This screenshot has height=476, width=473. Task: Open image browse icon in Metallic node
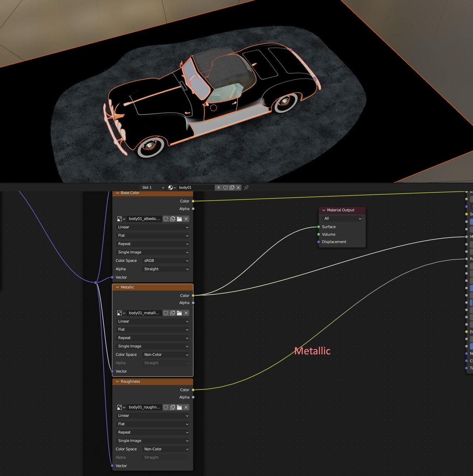click(x=121, y=313)
